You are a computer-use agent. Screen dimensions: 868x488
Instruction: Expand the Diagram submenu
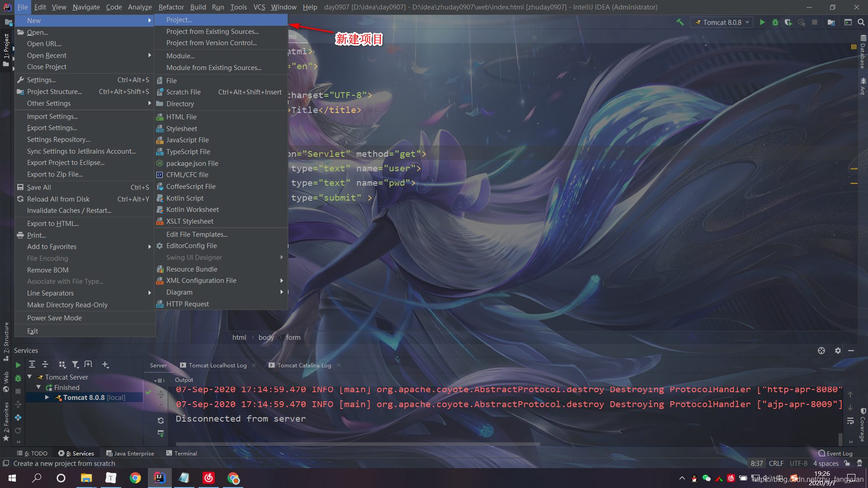(221, 292)
